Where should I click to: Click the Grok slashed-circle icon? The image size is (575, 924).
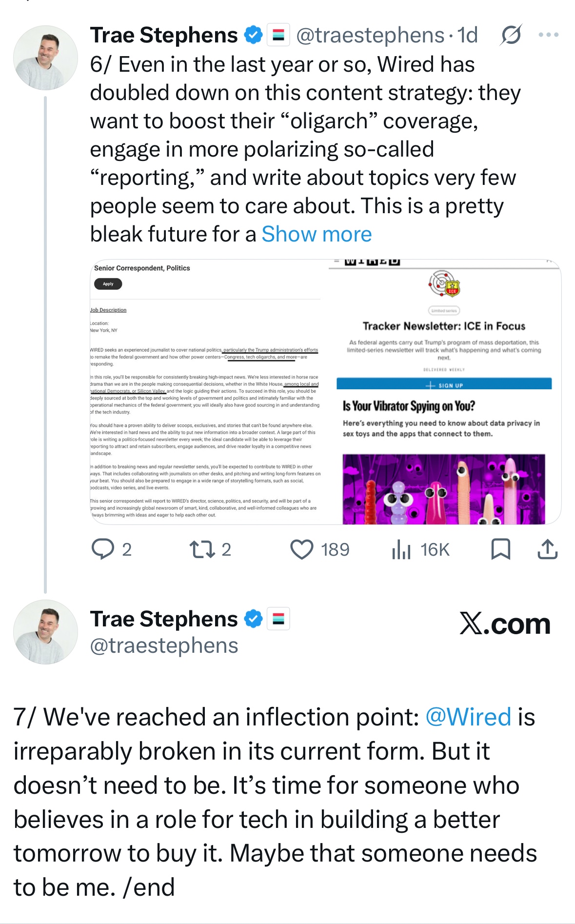pyautogui.click(x=511, y=35)
